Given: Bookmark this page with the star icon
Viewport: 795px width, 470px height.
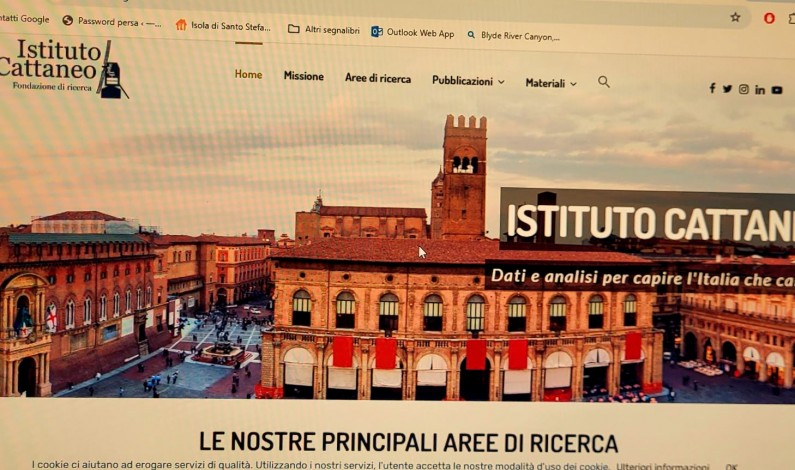Looking at the screenshot, I should coord(735,17).
